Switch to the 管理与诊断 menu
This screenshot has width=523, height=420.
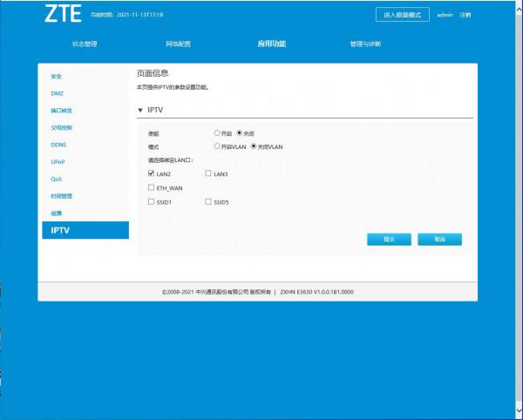tap(365, 44)
